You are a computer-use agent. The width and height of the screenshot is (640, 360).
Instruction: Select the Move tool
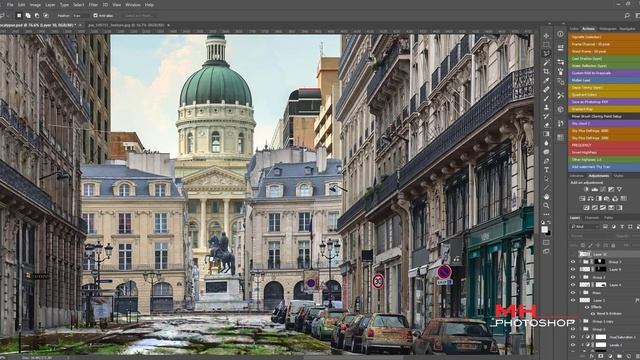coord(546,36)
